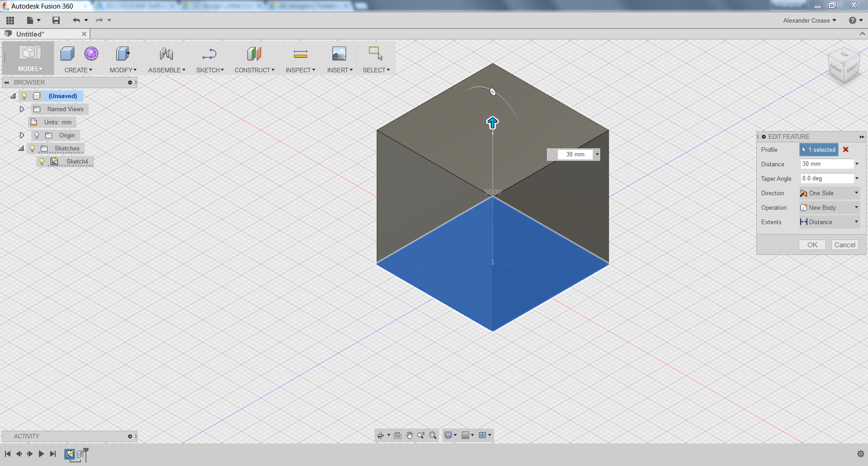Cancel the Edit Feature dialog
Image resolution: width=868 pixels, height=466 pixels.
[x=844, y=245]
